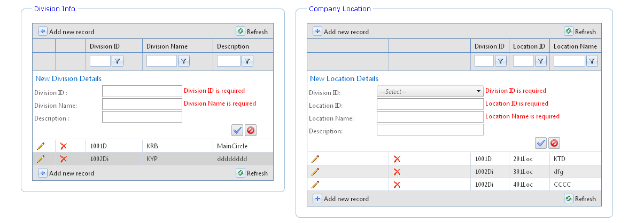Click Refresh at bottom of Division grid
The height and width of the screenshot is (223, 644).
252,173
